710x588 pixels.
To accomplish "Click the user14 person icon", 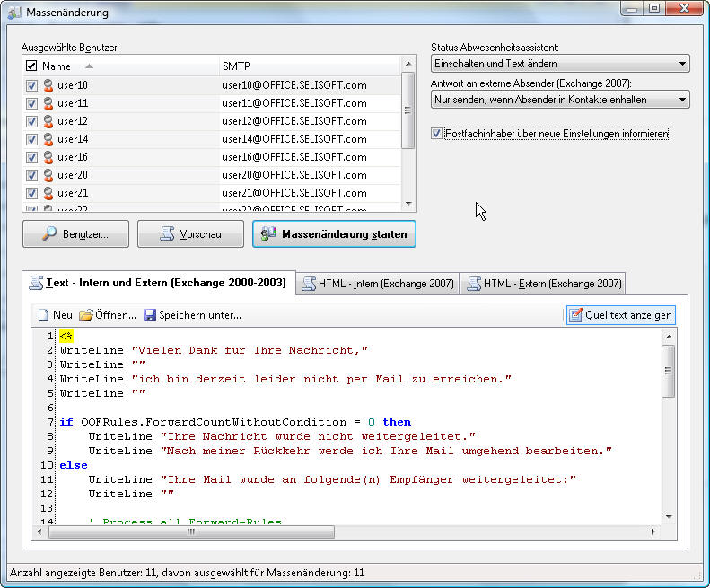I will (x=48, y=139).
